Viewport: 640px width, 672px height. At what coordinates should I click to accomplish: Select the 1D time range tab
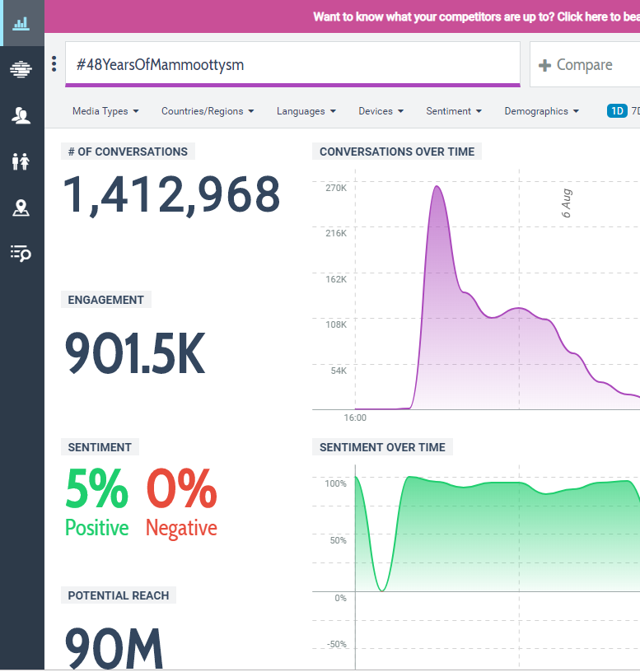click(x=617, y=111)
